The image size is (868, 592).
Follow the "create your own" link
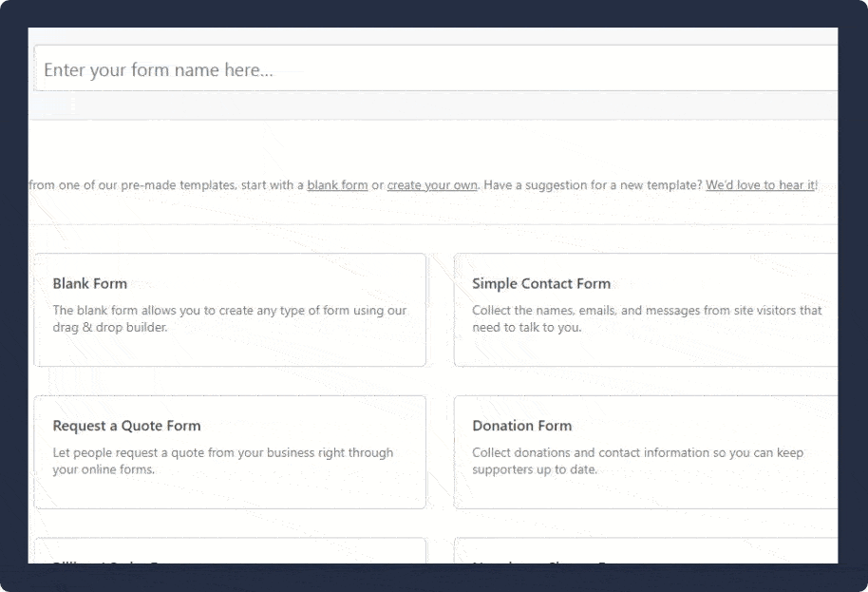(432, 185)
